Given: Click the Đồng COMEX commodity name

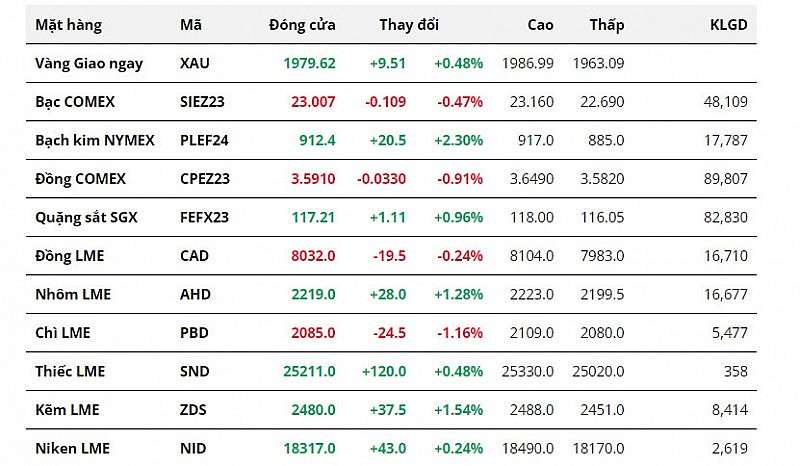Looking at the screenshot, I should [81, 179].
